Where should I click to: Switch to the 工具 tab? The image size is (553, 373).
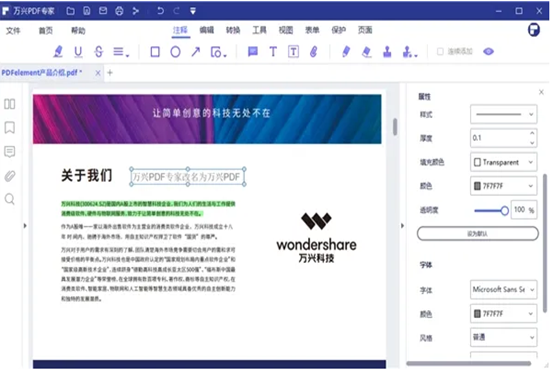coord(259,30)
